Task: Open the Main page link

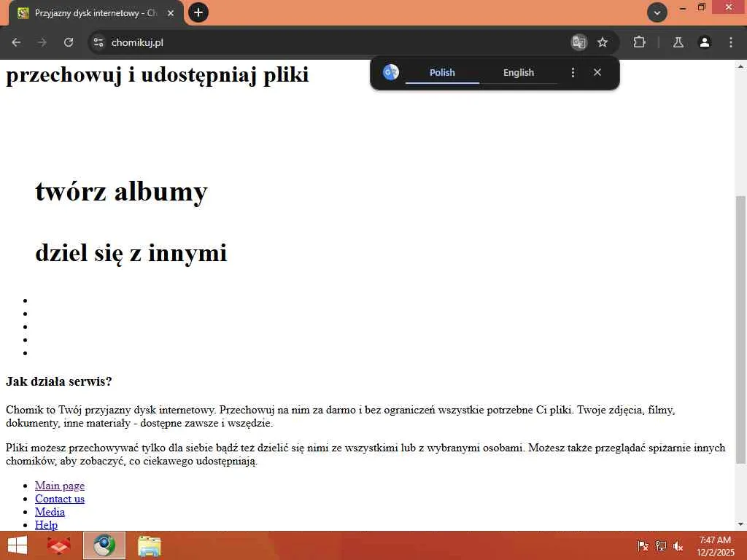Action: [x=60, y=486]
